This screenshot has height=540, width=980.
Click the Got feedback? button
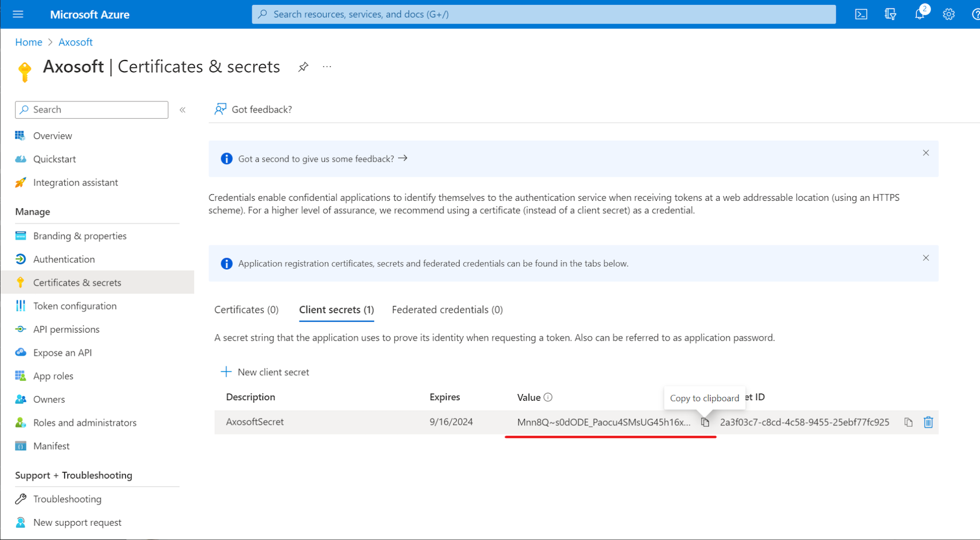[x=253, y=109]
